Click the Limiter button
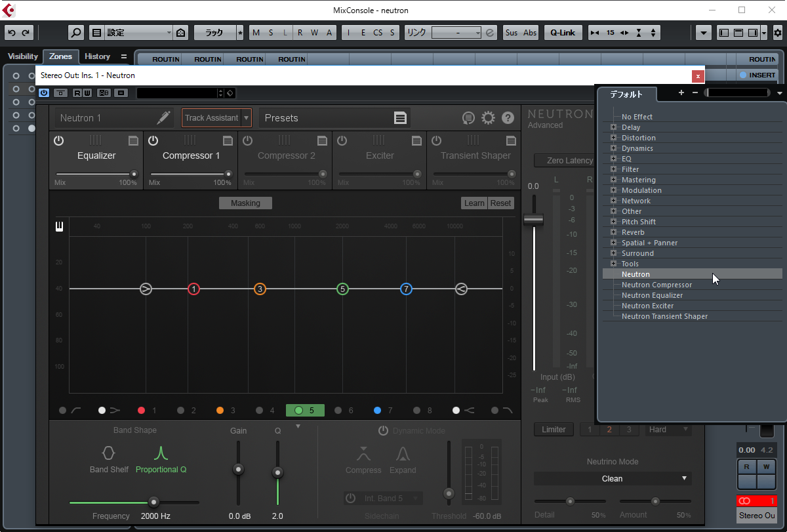The image size is (787, 532). click(554, 430)
